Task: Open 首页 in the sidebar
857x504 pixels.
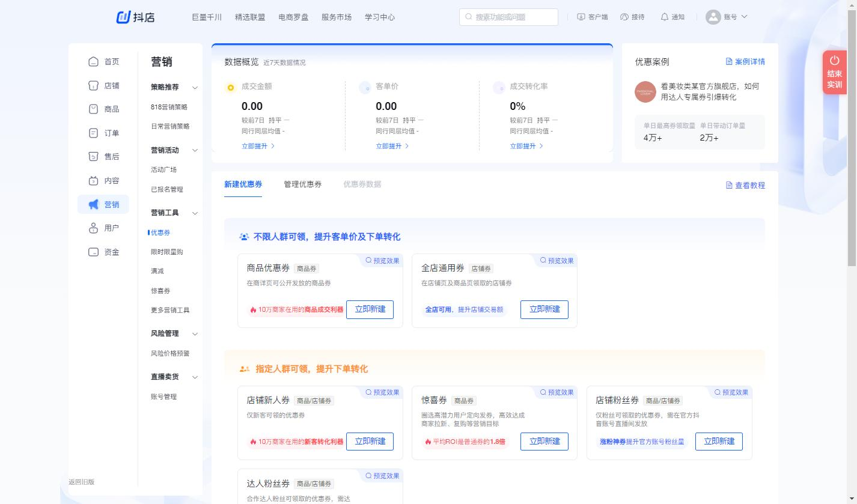Action: [103, 61]
